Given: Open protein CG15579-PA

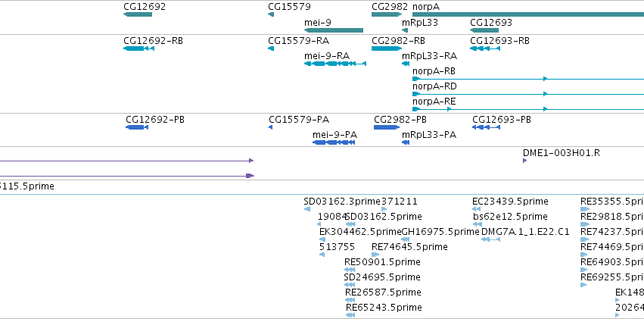Looking at the screenshot, I should click(271, 127).
